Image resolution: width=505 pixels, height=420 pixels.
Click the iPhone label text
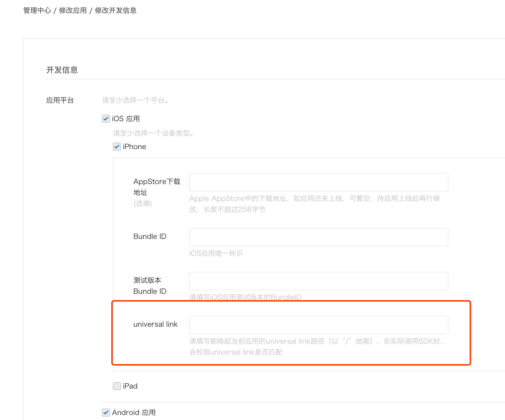(134, 147)
